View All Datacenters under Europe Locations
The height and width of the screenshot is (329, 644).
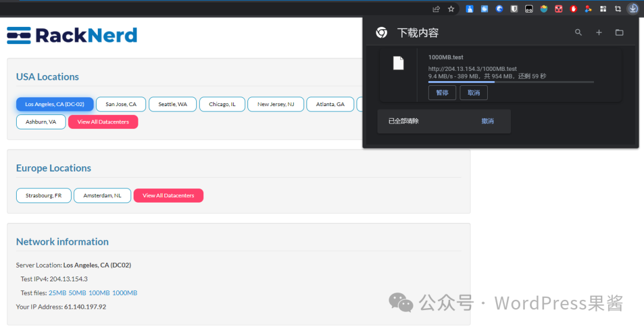pos(168,195)
